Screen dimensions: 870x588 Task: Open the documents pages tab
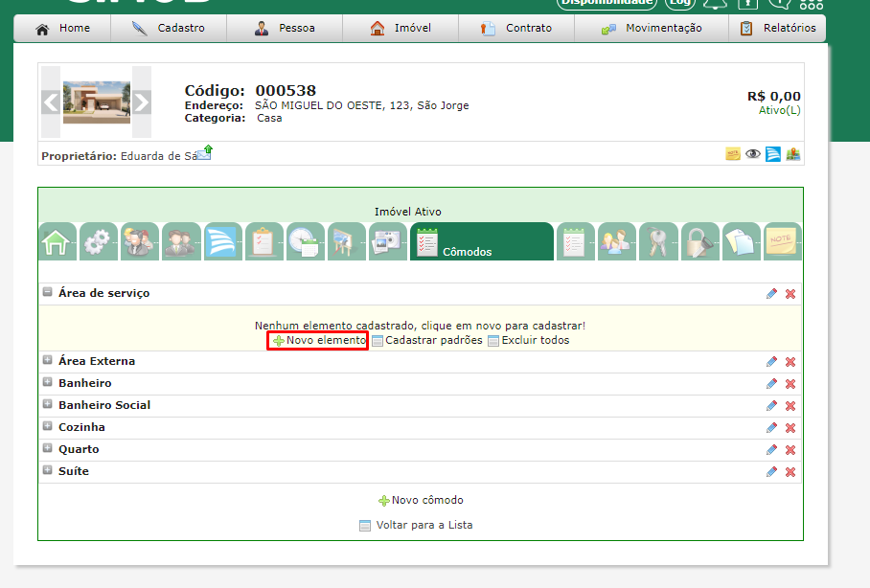click(742, 241)
